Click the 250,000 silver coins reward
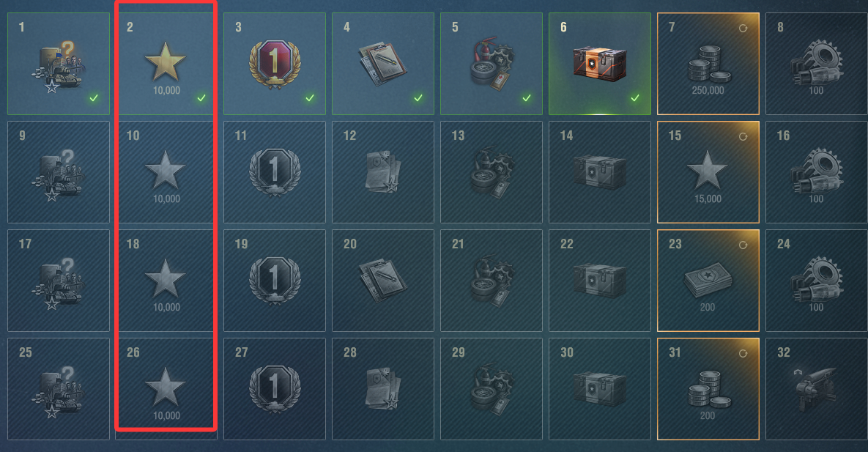Image resolution: width=868 pixels, height=452 pixels. pos(708,70)
